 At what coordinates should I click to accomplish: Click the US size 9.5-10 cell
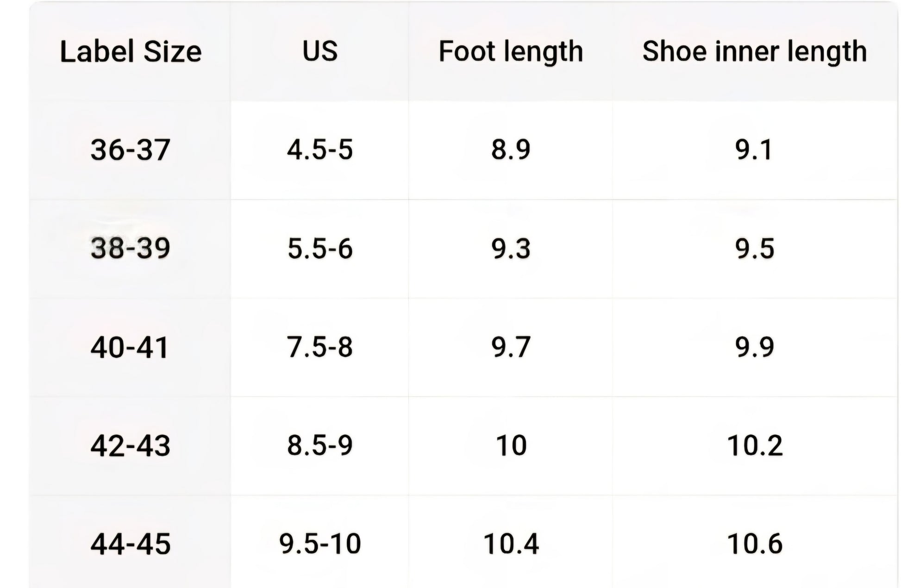(320, 544)
